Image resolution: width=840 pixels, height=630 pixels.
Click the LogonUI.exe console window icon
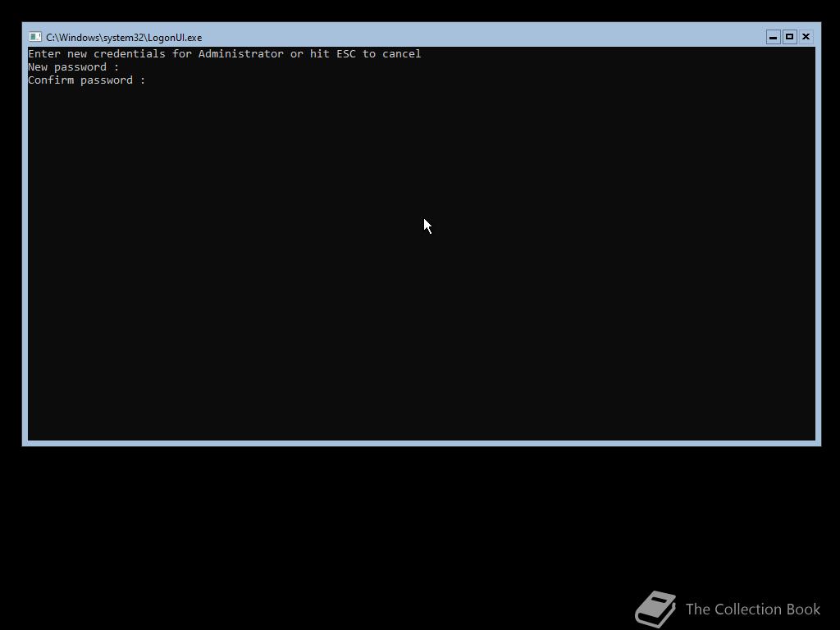35,37
